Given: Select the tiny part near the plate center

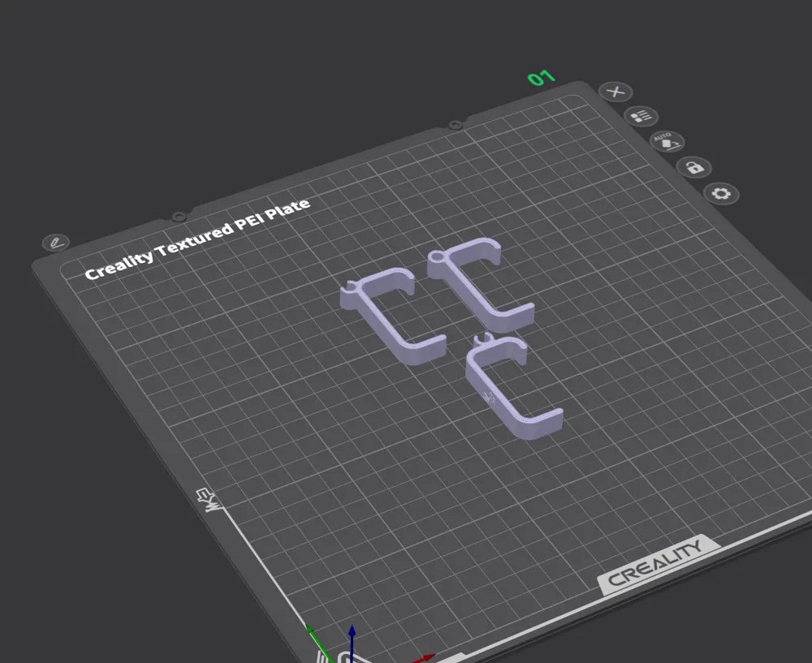Looking at the screenshot, I should 483,338.
